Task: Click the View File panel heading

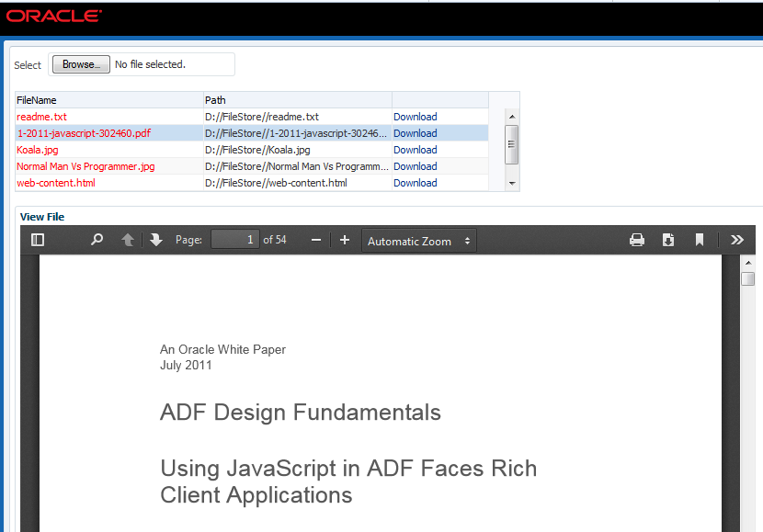Action: click(x=42, y=217)
